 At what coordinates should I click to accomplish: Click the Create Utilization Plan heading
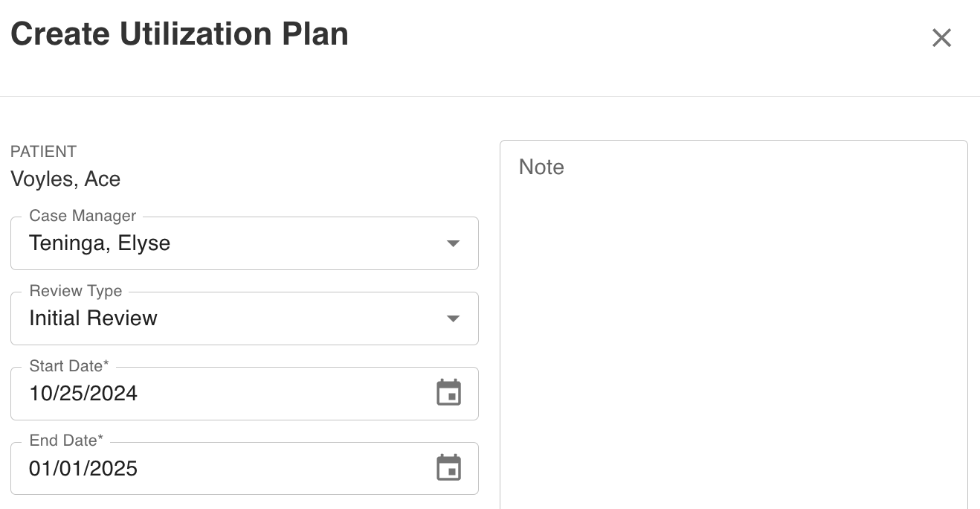tap(179, 34)
